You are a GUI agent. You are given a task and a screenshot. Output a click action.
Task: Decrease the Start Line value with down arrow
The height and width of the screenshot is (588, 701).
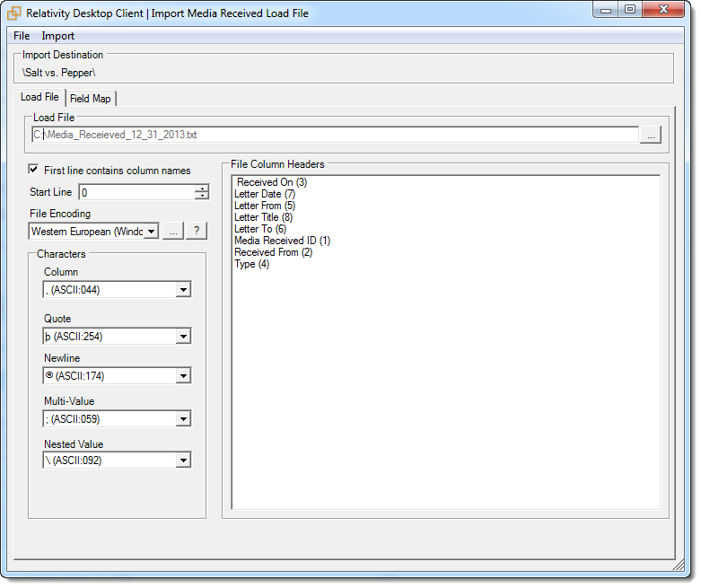(x=202, y=196)
